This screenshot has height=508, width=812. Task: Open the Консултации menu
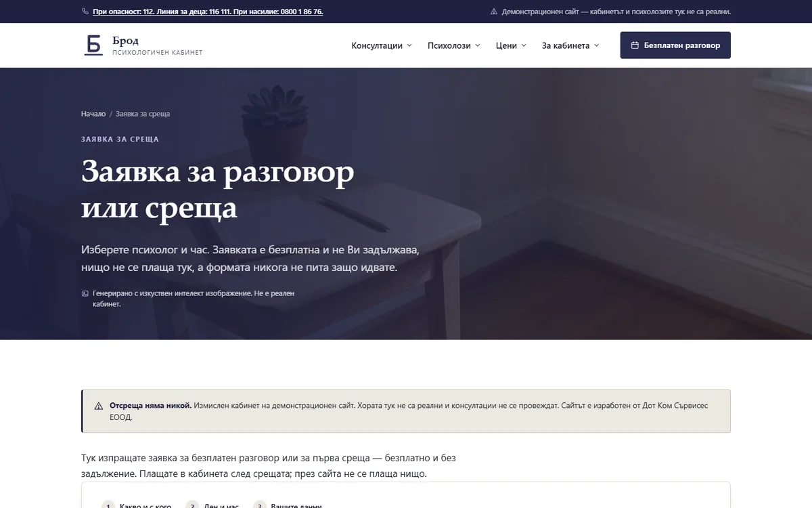382,45
